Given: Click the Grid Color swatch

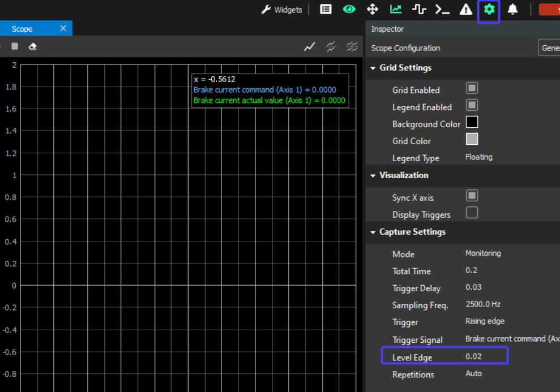Looking at the screenshot, I should (x=472, y=139).
